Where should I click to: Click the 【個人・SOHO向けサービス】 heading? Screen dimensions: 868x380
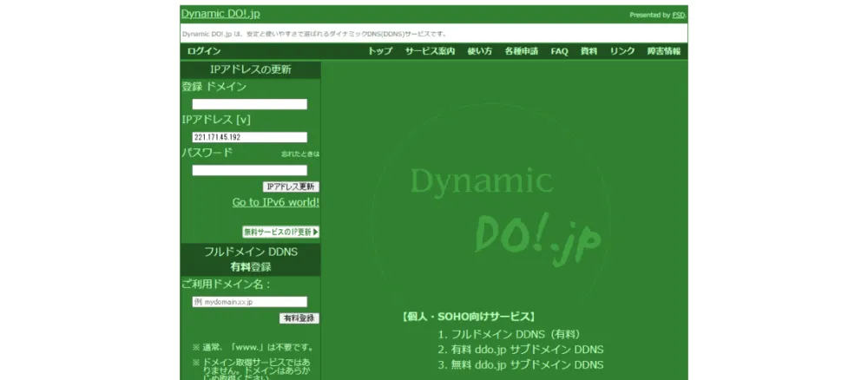pyautogui.click(x=469, y=317)
